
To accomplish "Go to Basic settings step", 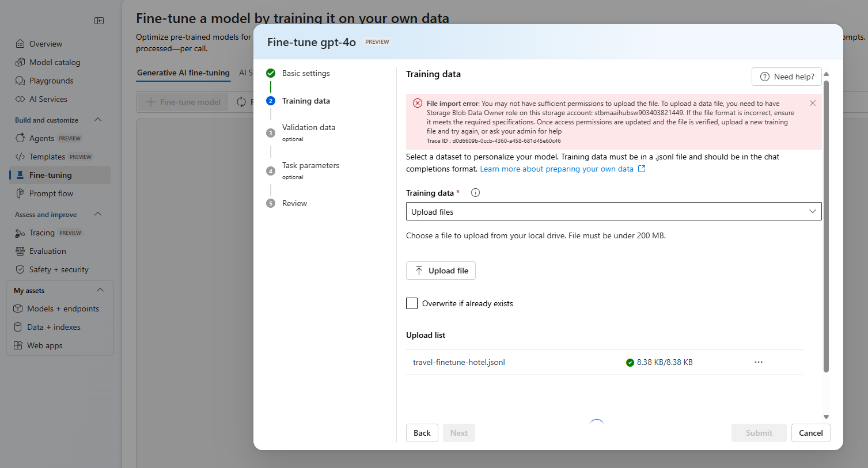I will (306, 73).
